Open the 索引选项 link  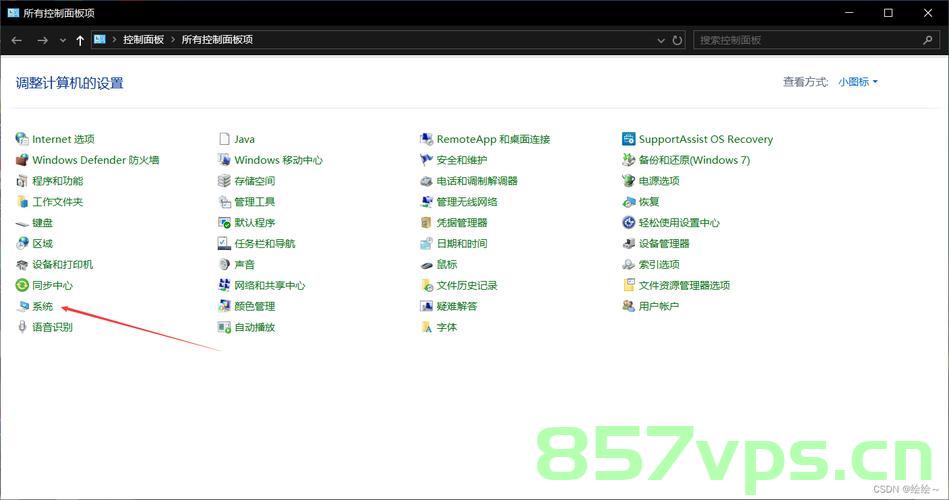point(659,265)
